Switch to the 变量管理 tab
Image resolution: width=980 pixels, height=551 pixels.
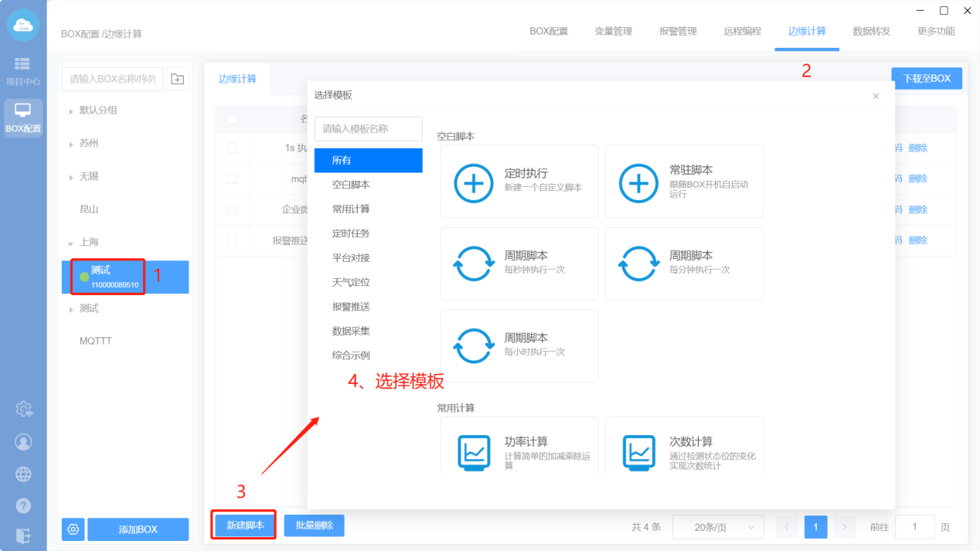tap(613, 32)
